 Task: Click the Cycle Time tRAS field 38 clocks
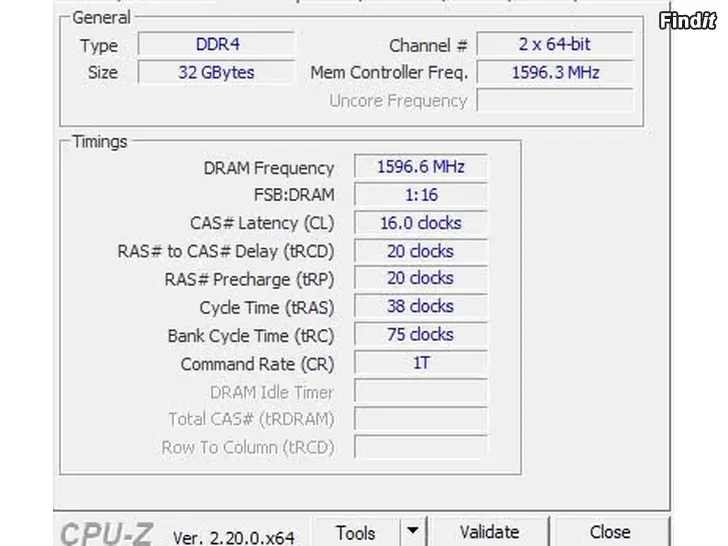(x=421, y=306)
